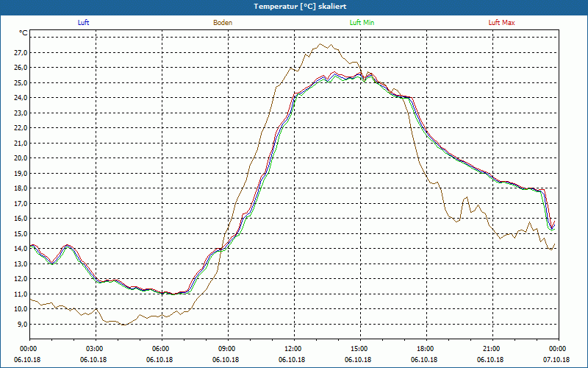Click the 9,0 y-axis value
Screen dimensions: 588x368
pos(22,324)
